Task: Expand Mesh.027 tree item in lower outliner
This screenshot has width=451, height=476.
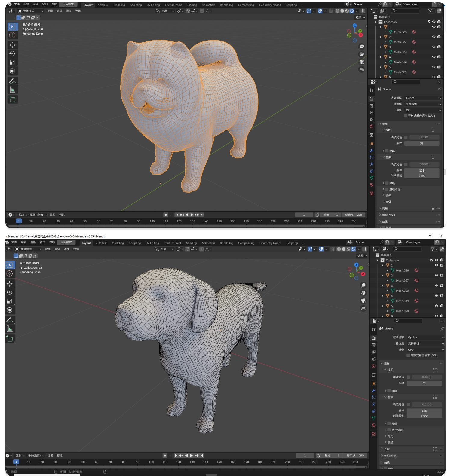Action: click(x=388, y=281)
